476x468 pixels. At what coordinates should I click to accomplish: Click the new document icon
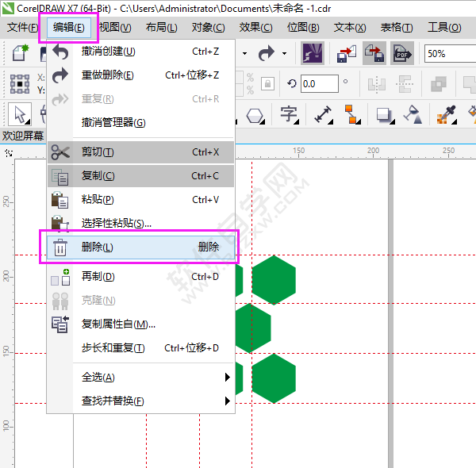pyautogui.click(x=21, y=53)
